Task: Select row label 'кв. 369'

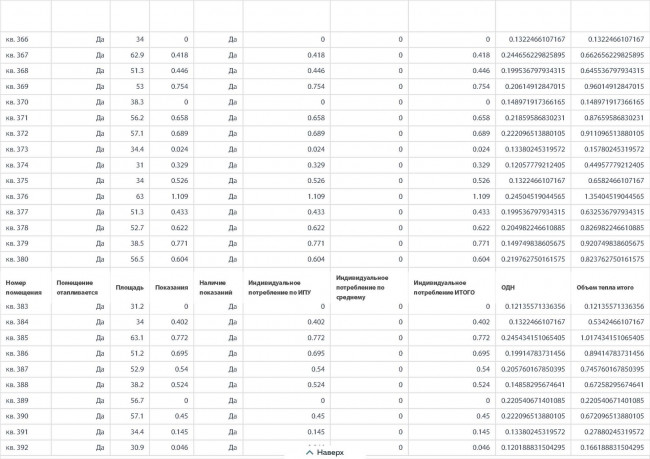Action: click(x=17, y=87)
